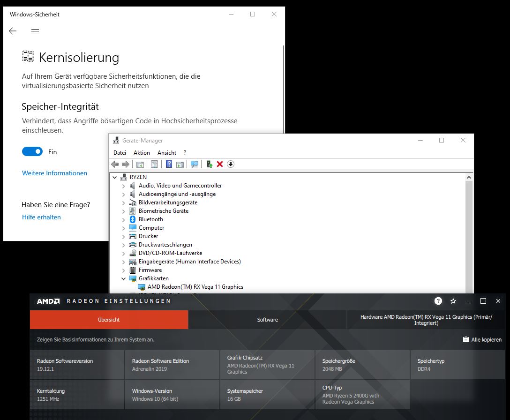510x420 pixels.
Task: Click the blue Help question-mark toolbar icon
Action: coord(169,164)
